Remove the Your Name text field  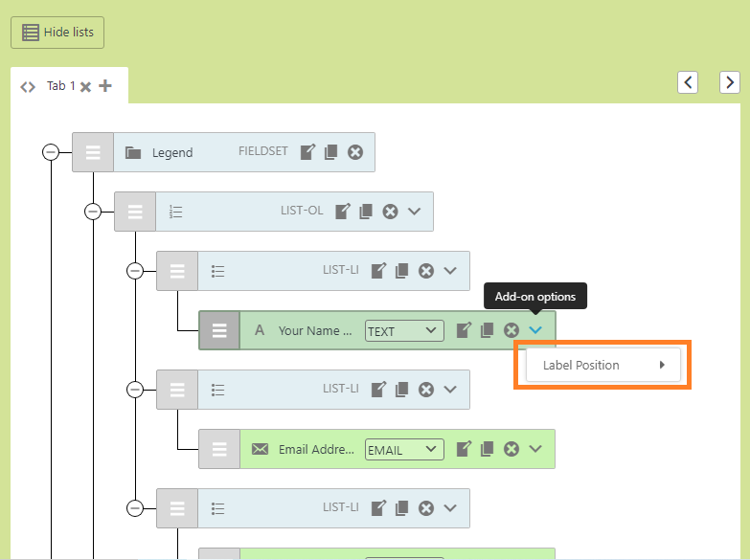point(511,330)
